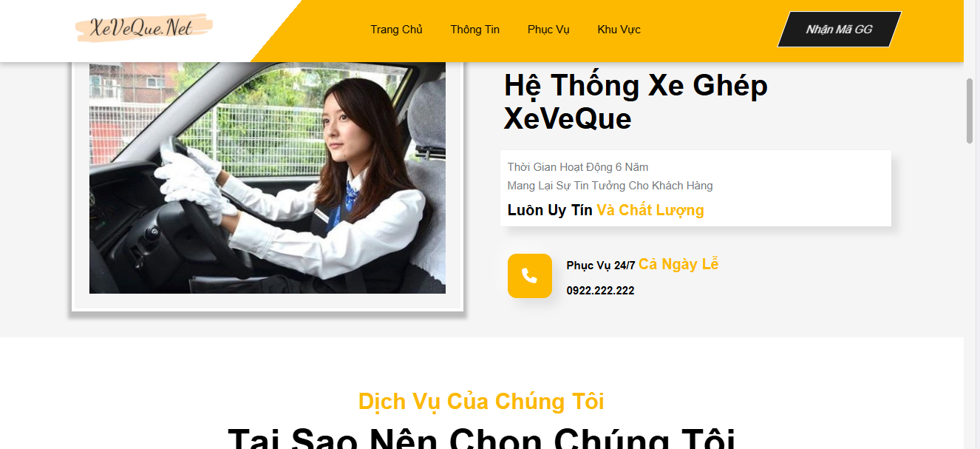Open the Trang Chủ menu item

click(x=396, y=30)
